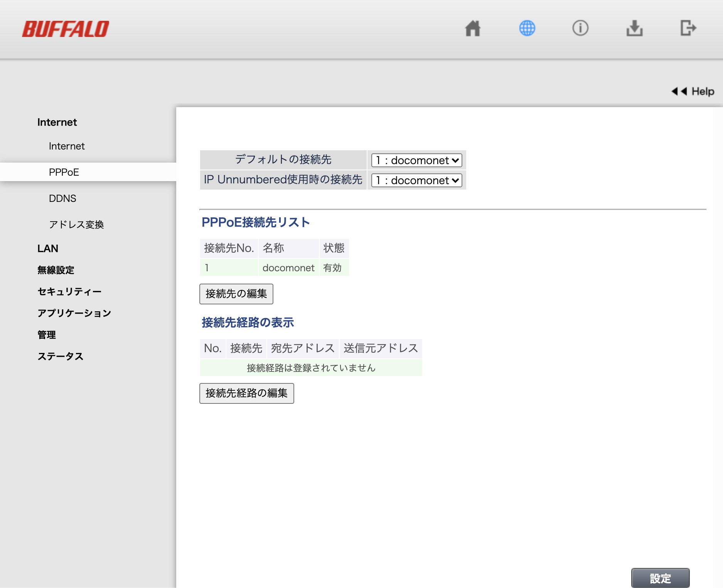This screenshot has width=723, height=588.
Task: Click the save/download icon in the header
Action: tap(634, 28)
